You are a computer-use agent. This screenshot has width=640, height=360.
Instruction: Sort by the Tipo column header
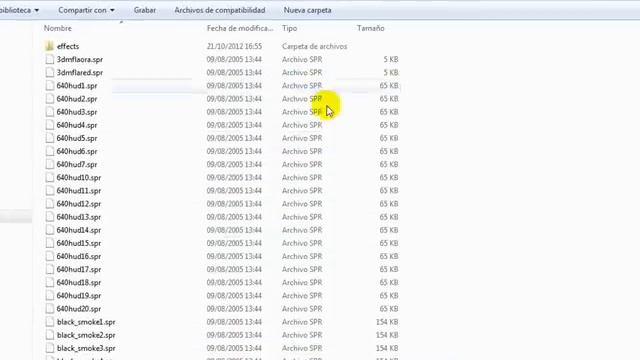289,28
